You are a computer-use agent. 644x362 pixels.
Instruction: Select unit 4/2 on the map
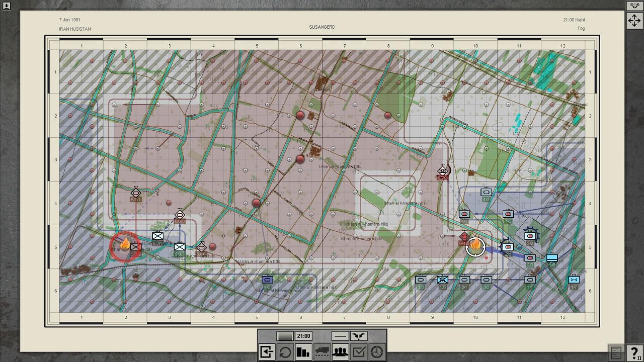(x=486, y=194)
